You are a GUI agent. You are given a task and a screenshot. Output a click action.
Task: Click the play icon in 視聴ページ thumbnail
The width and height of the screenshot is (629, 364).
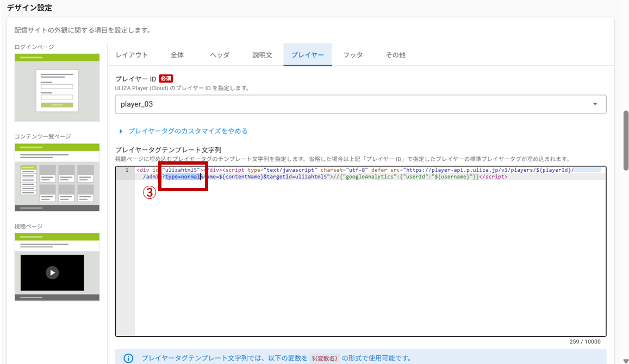(x=52, y=273)
